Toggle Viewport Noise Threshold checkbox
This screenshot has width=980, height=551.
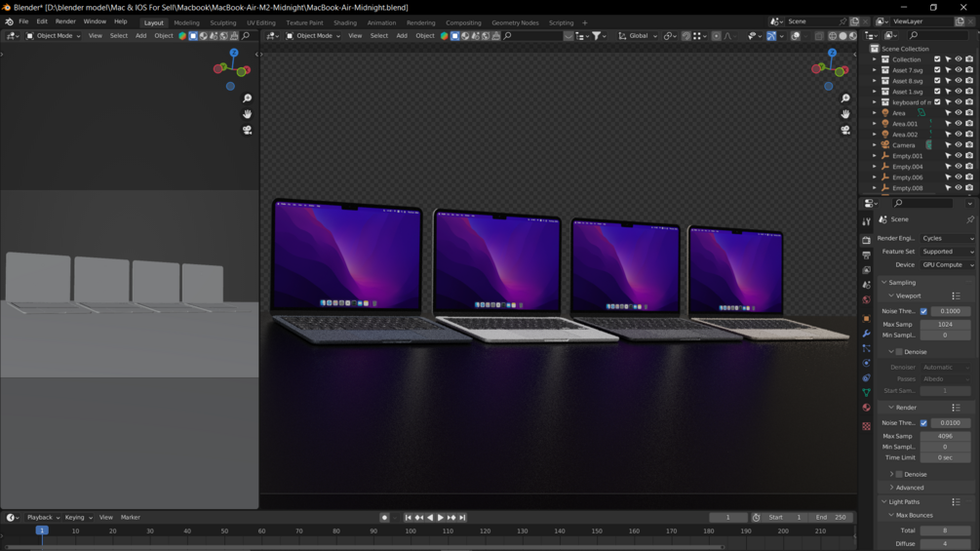(x=923, y=311)
